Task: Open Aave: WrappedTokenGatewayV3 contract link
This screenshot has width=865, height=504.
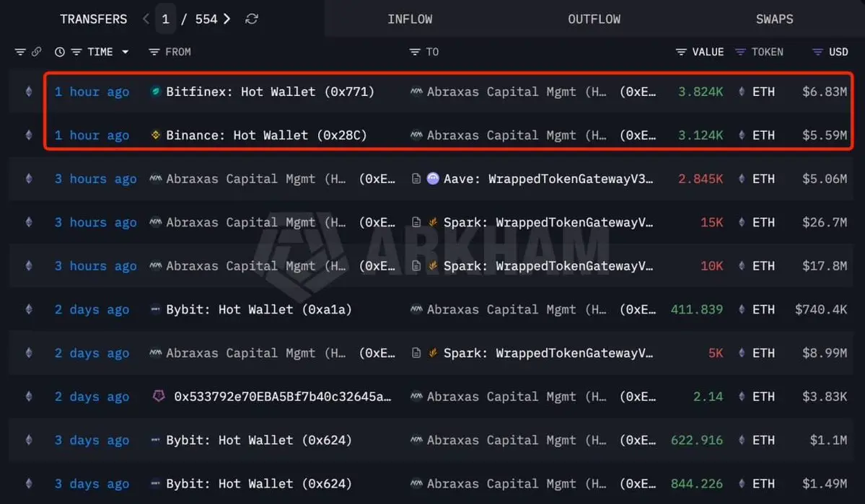Action: [x=548, y=179]
